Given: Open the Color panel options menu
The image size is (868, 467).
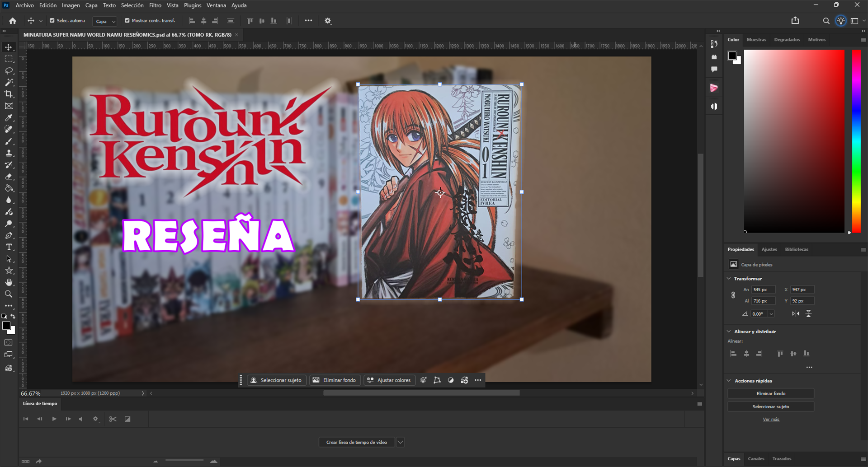Looking at the screenshot, I should [863, 40].
